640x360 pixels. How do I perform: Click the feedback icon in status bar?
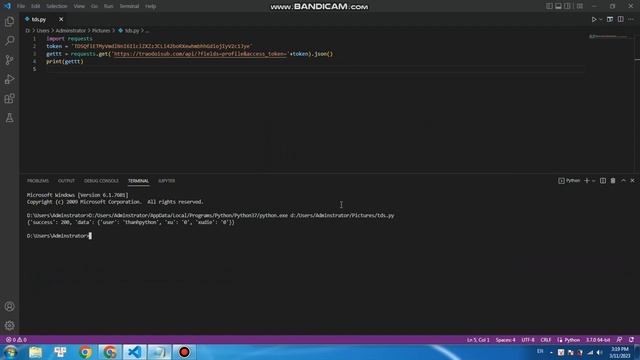[620, 340]
